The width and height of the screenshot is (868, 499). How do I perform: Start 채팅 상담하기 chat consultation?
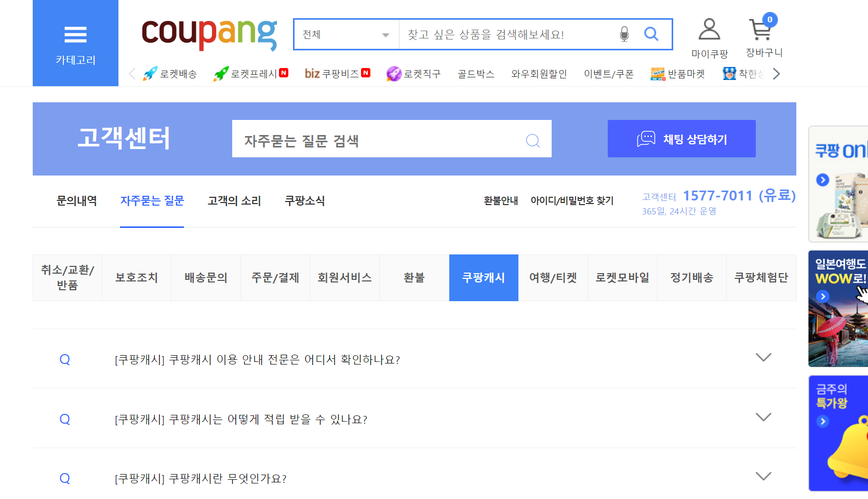tap(682, 139)
